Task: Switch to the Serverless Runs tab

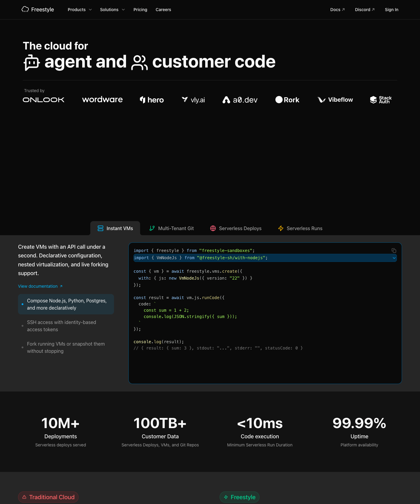Action: [x=300, y=228]
